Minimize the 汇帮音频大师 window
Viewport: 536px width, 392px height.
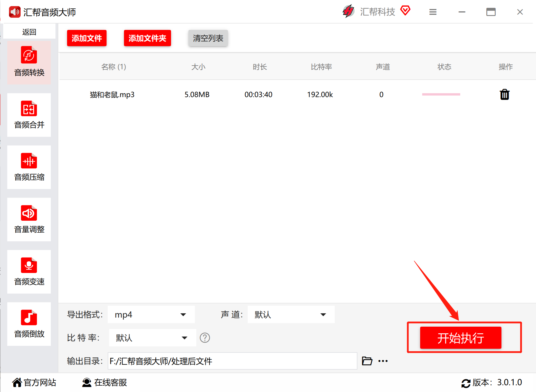462,12
